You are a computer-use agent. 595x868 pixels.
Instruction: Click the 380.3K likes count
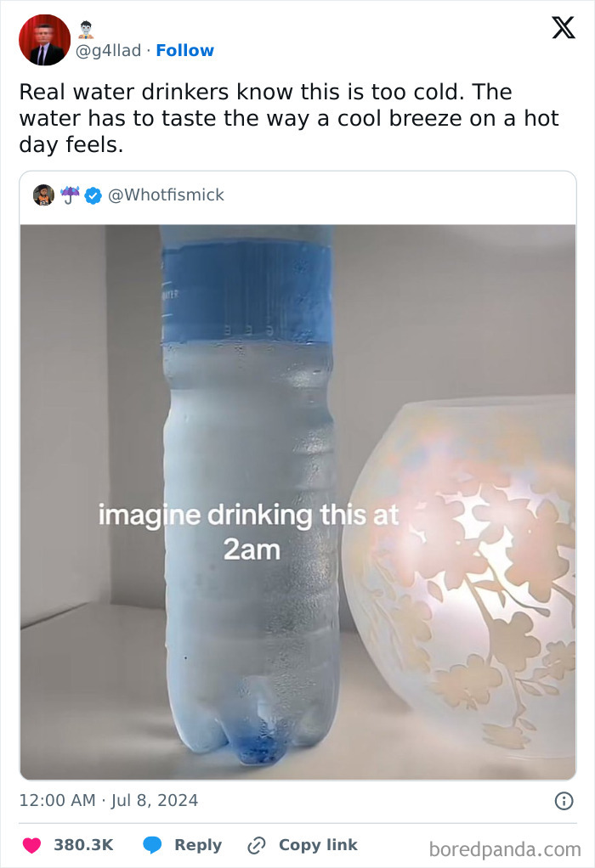(x=83, y=845)
